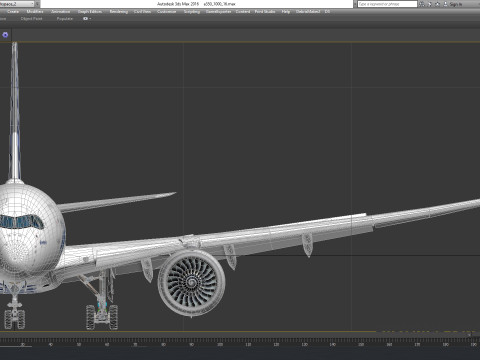Viewport: 480px width, 360px height.
Task: Click the purple viewport icon at top left
Action: pyautogui.click(x=5, y=35)
